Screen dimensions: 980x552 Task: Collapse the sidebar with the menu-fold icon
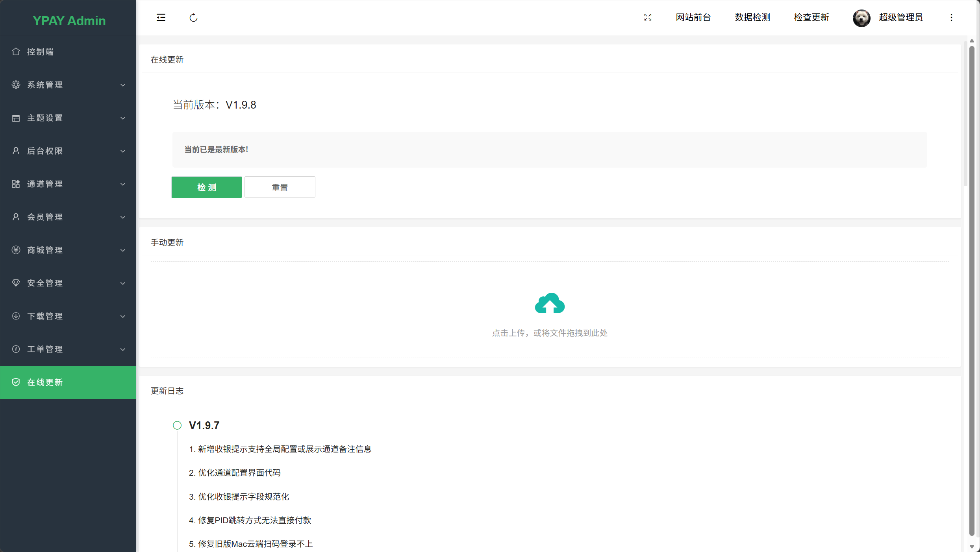(x=161, y=17)
